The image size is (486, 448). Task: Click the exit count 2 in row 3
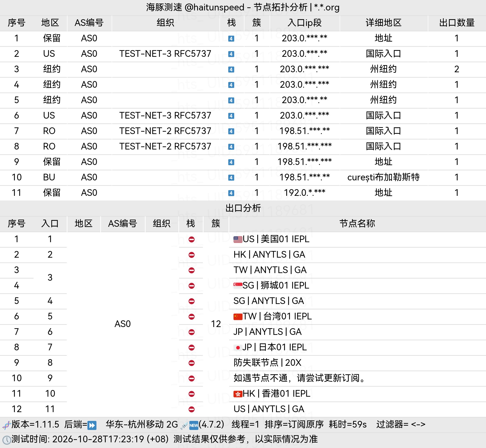click(x=457, y=69)
